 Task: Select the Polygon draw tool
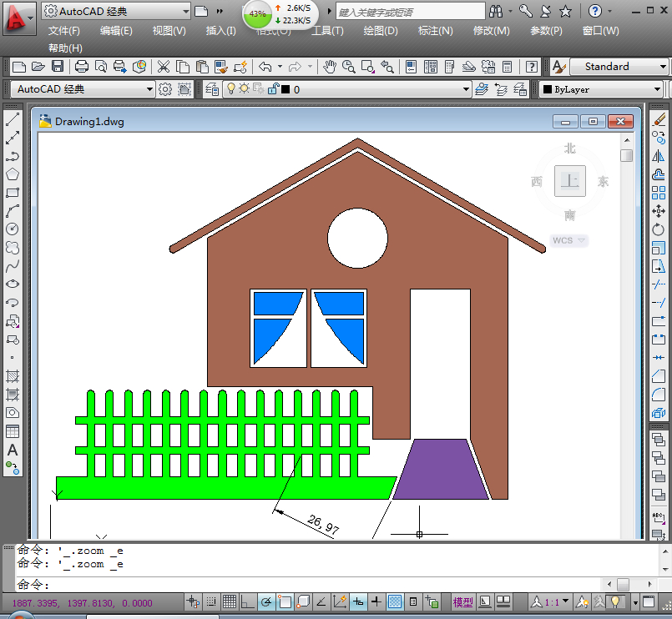click(13, 174)
